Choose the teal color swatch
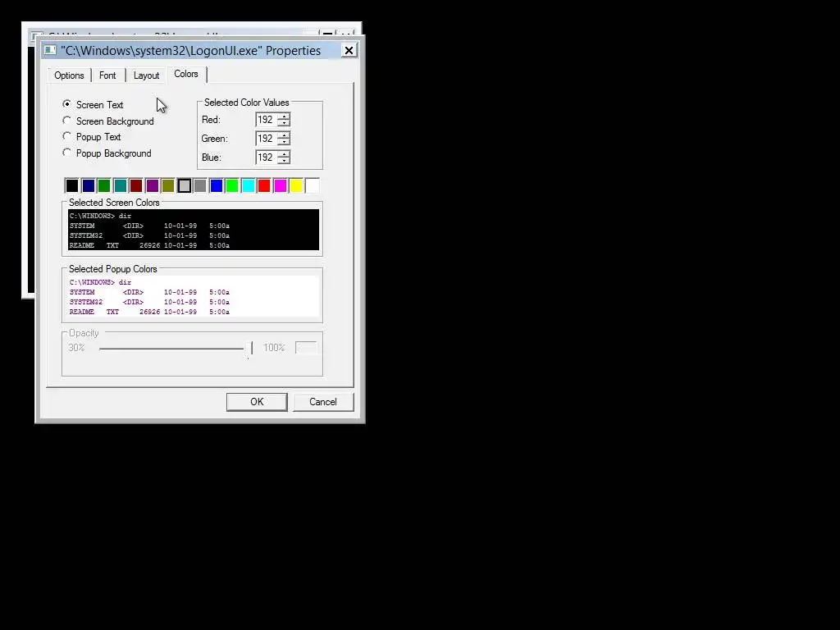Image resolution: width=840 pixels, height=630 pixels. pyautogui.click(x=120, y=185)
